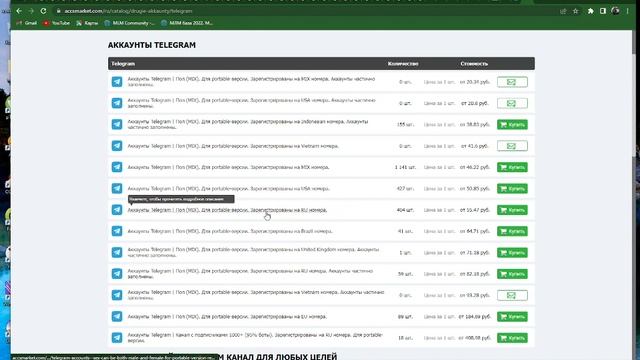
Task: Click the Telegram column header
Action: tap(123, 64)
